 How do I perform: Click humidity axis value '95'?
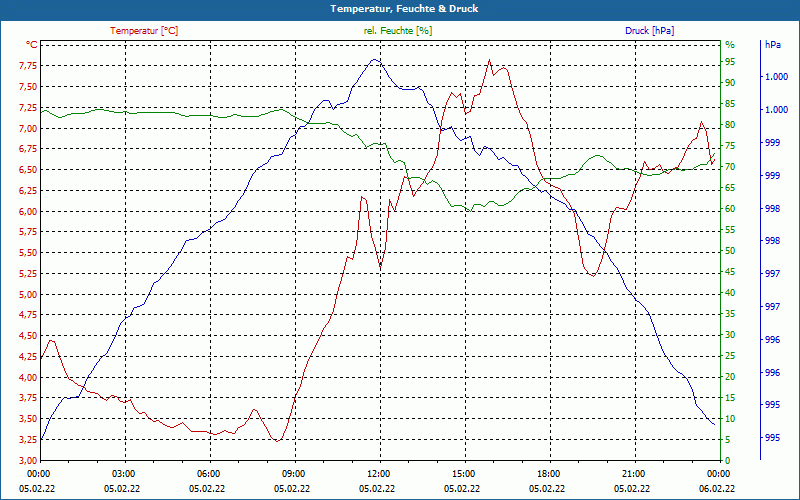point(730,62)
